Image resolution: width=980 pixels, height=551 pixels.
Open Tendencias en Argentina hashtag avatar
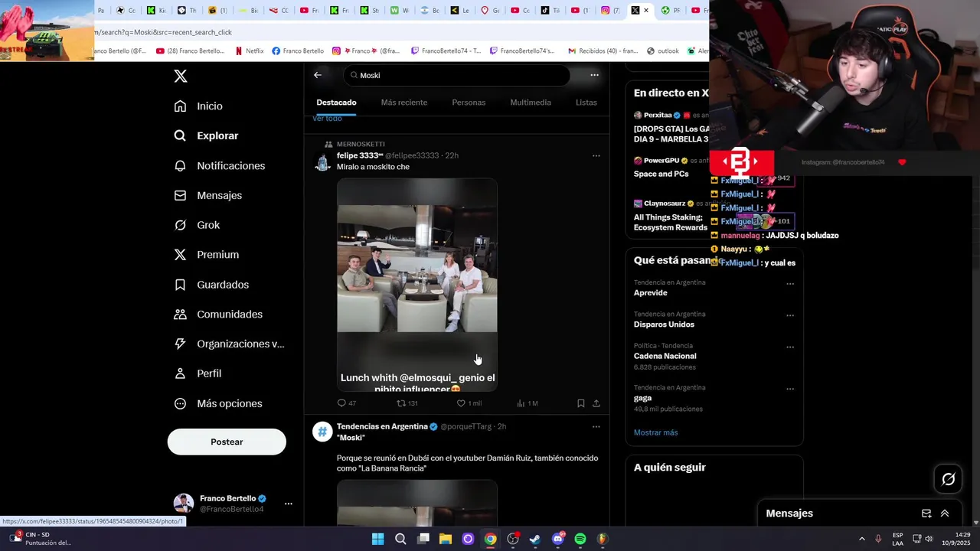322,432
